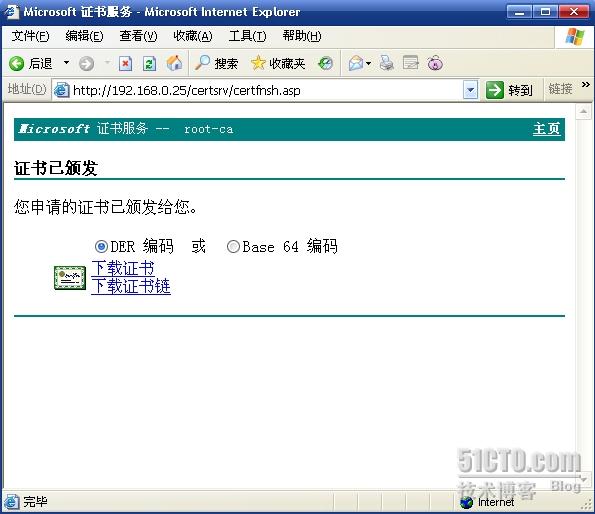This screenshot has height=514, width=595.
Task: Click the 链接 links toolbar label
Action: (560, 89)
